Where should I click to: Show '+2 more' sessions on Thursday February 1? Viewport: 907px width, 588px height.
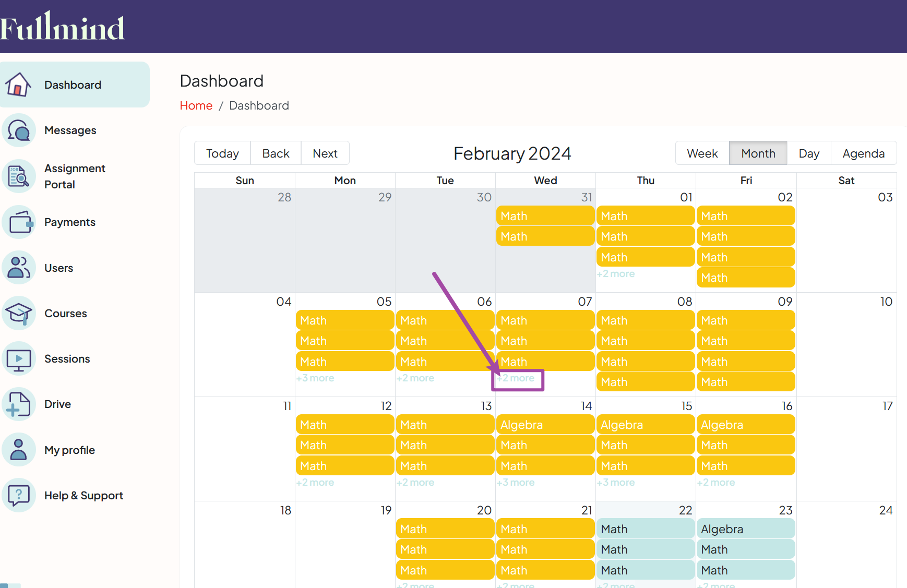point(616,273)
